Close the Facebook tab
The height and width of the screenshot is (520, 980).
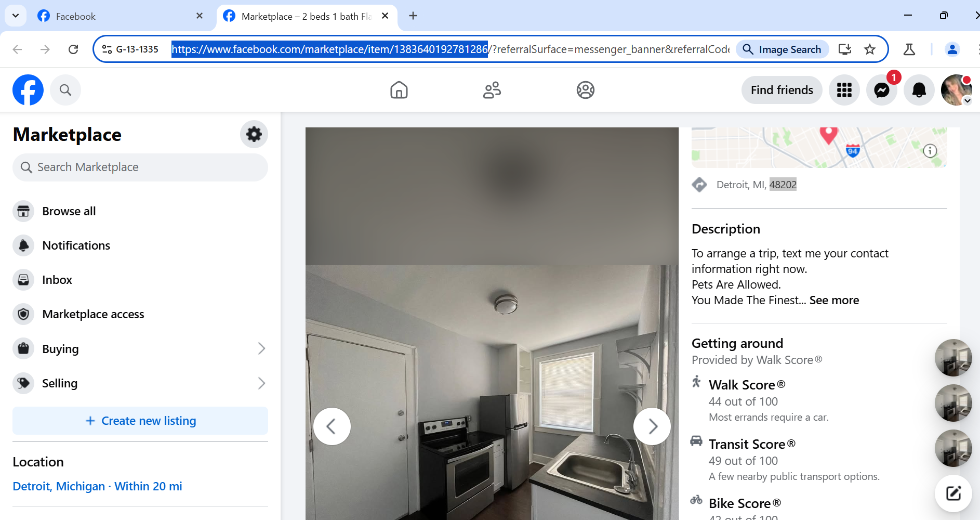(x=200, y=16)
